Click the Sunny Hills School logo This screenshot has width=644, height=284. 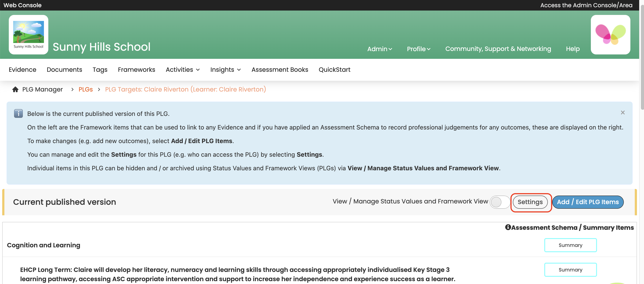click(x=28, y=34)
